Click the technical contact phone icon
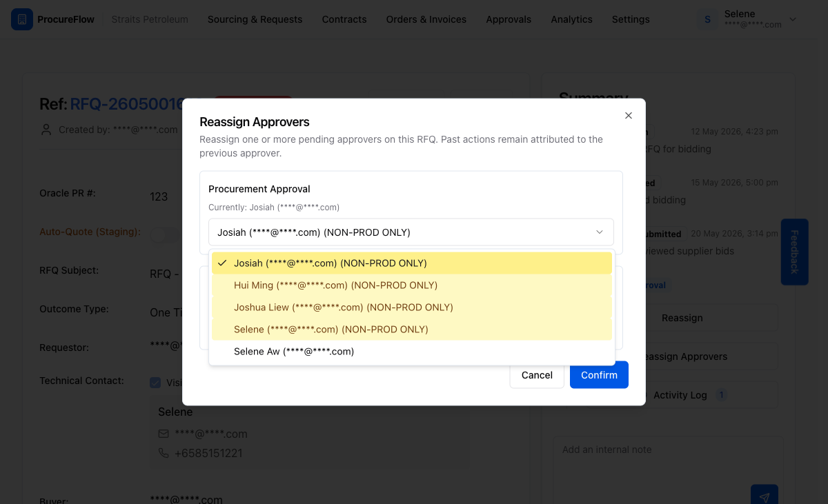The width and height of the screenshot is (828, 504). [164, 453]
